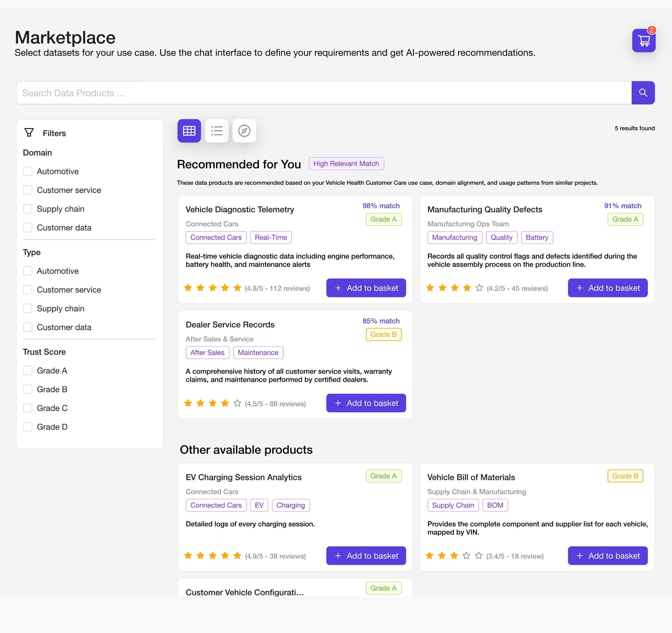Click the Filters funnel icon
The width and height of the screenshot is (672, 633).
pyautogui.click(x=29, y=132)
